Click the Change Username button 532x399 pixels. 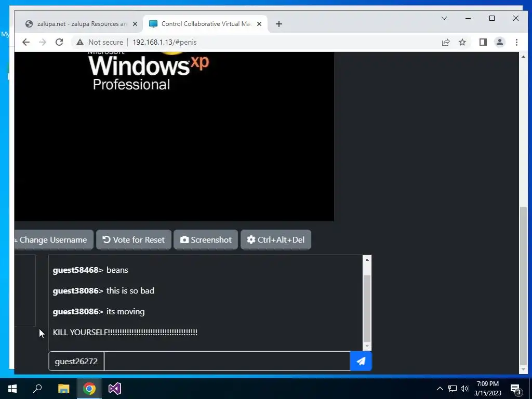54,240
